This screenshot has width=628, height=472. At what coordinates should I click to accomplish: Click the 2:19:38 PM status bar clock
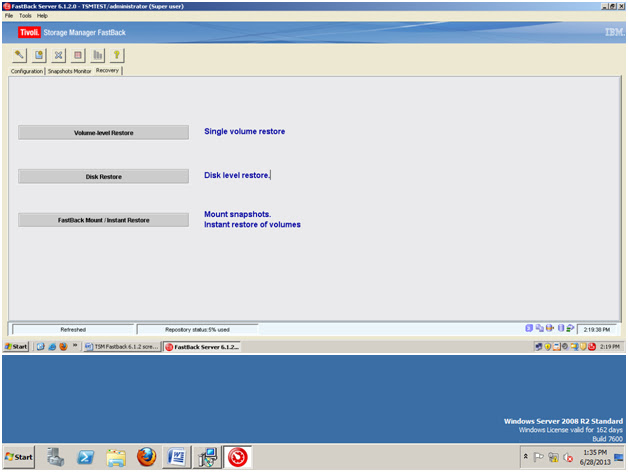(x=596, y=329)
